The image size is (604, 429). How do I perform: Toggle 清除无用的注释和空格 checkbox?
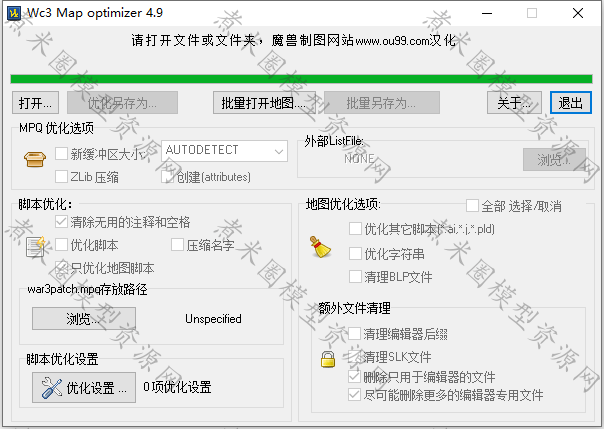coord(62,221)
